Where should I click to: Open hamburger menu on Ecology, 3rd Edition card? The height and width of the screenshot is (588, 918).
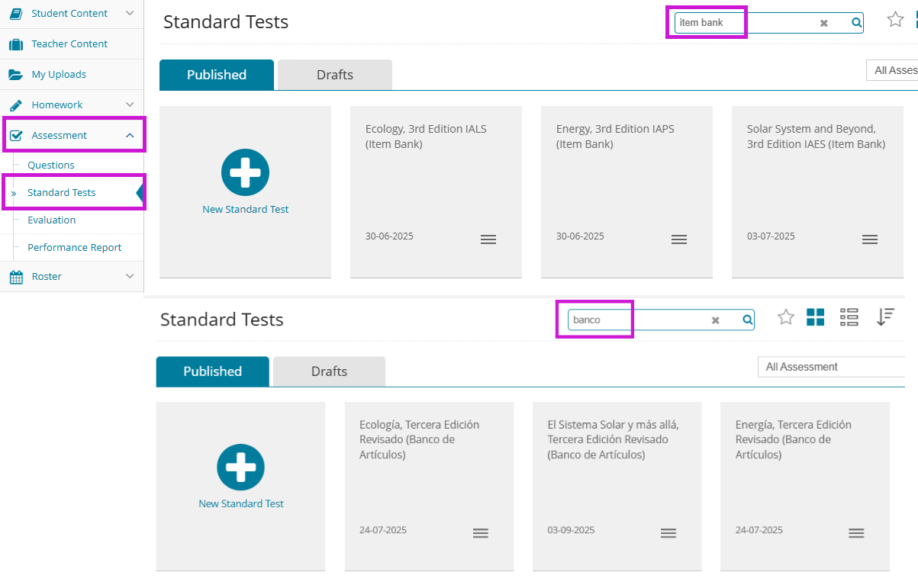488,239
